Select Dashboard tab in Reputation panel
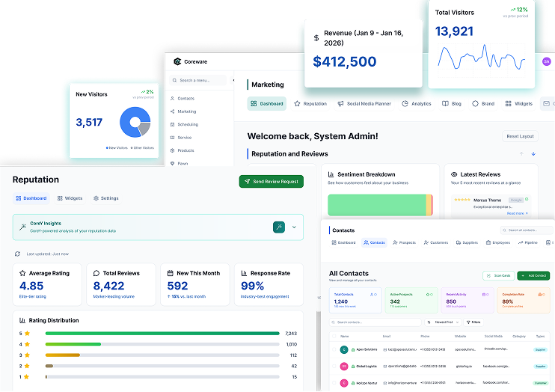 pos(31,198)
